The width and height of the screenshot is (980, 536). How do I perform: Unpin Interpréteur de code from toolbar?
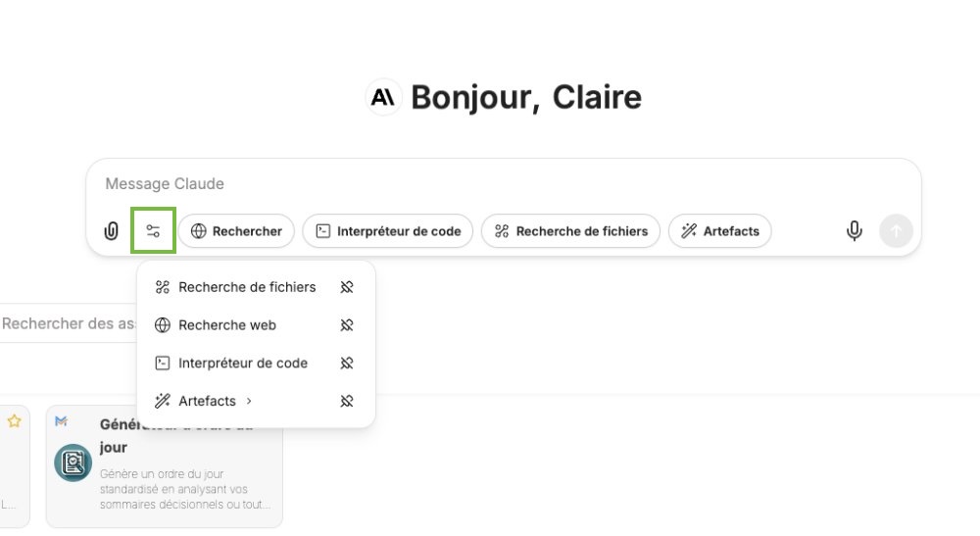(x=346, y=363)
